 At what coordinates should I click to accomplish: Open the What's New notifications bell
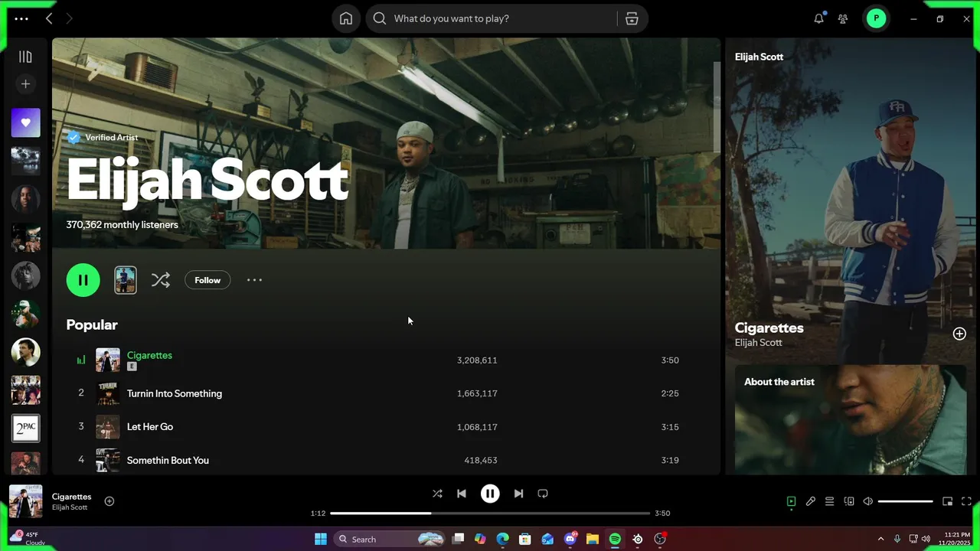coord(819,18)
